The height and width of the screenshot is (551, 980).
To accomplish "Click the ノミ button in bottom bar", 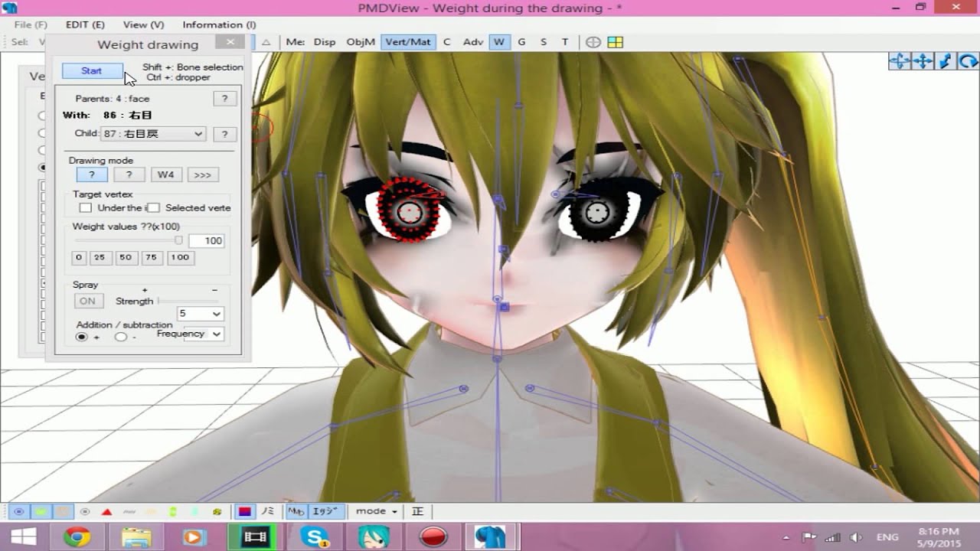I will (x=268, y=511).
